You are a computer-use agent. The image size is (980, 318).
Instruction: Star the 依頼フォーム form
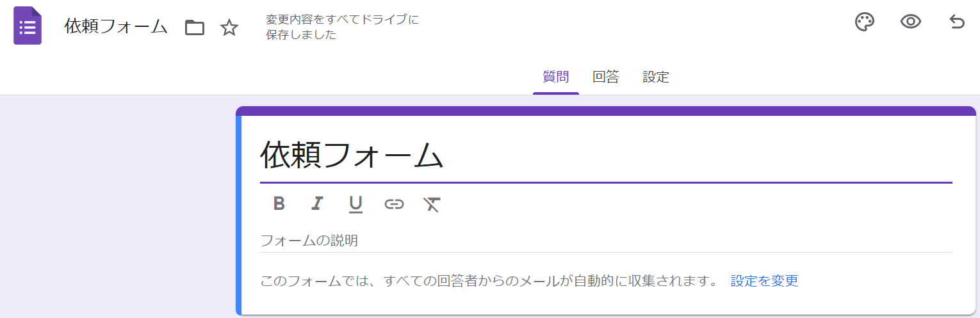point(229,28)
